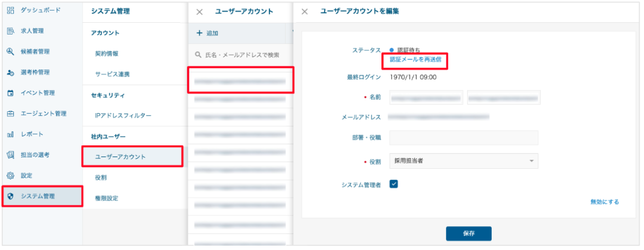
Task: Open IPアドレスフィルター settings
Action: coord(123,116)
